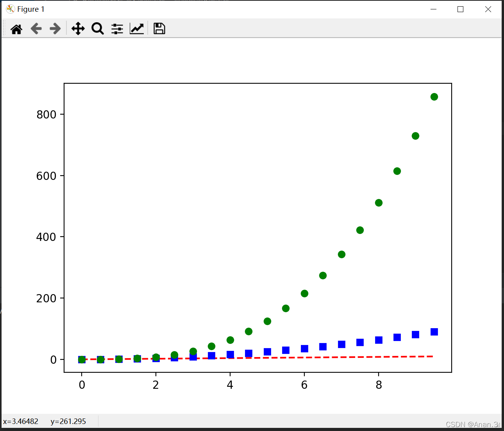Image resolution: width=504 pixels, height=431 pixels.
Task: Click the x-axis tick label 2
Action: (x=156, y=385)
